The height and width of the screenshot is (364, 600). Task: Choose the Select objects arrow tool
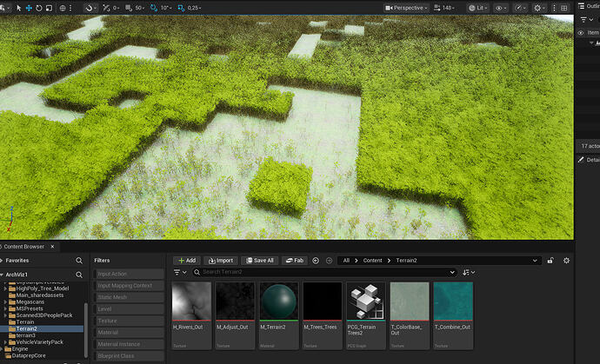pyautogui.click(x=19, y=8)
